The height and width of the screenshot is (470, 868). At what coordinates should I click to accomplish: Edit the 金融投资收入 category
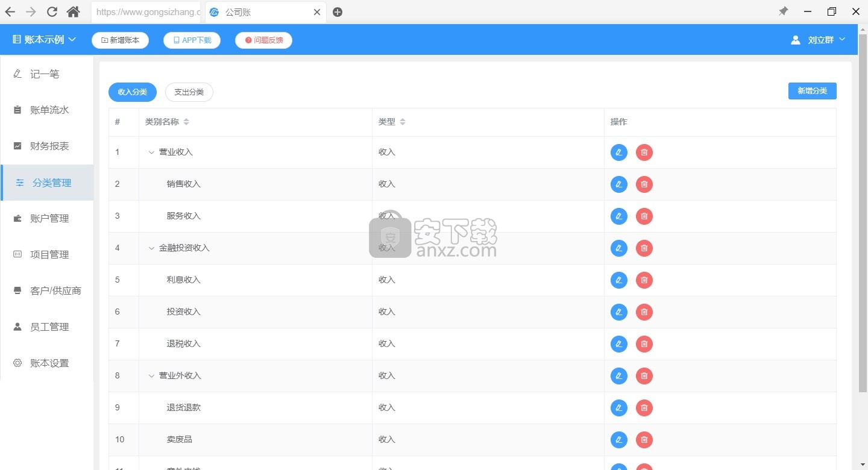click(x=619, y=248)
